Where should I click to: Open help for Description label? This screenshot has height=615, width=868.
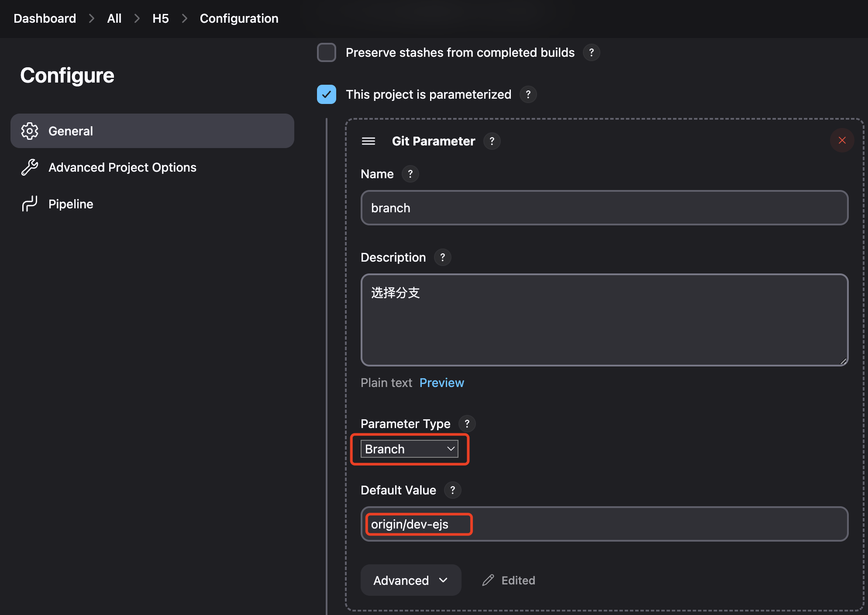(442, 257)
